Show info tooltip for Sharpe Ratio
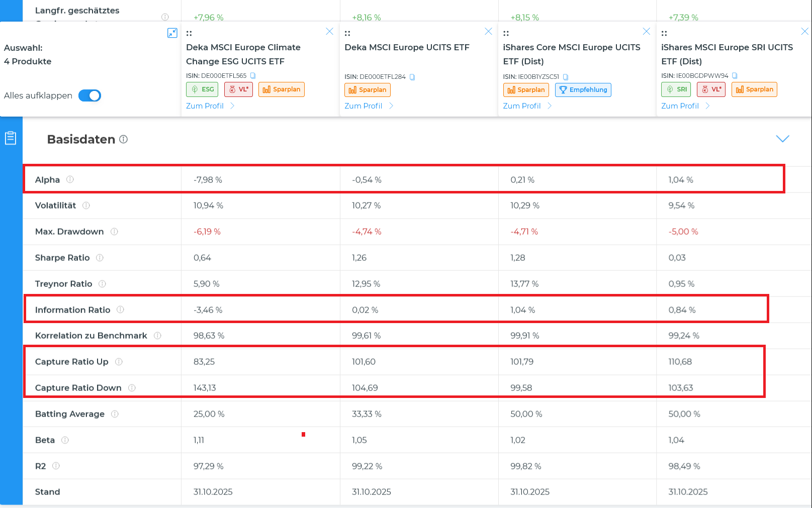812x508 pixels. point(100,258)
